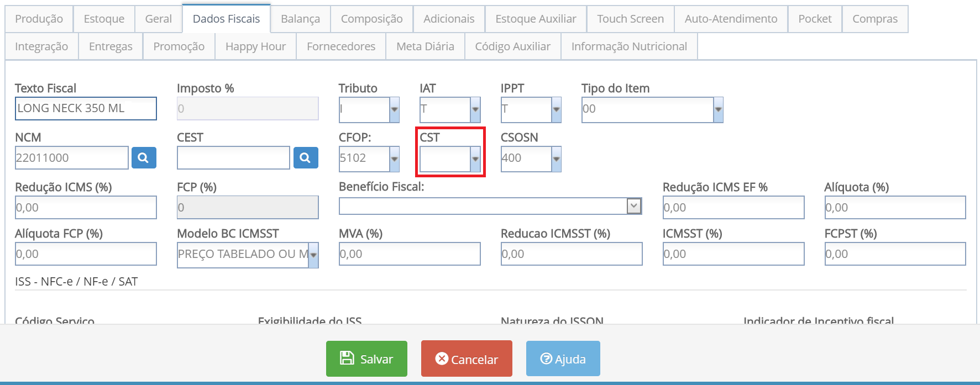Click the disabled Imposto % field

(248, 108)
